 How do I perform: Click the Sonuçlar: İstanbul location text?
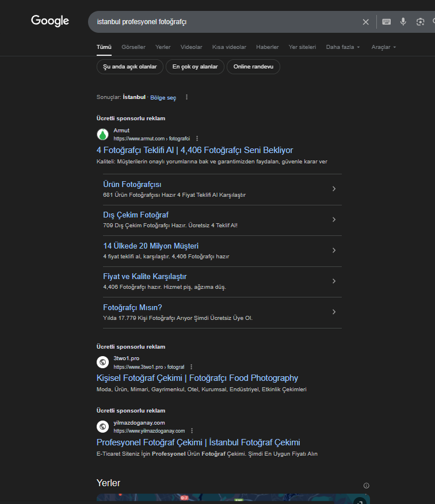[x=121, y=97]
